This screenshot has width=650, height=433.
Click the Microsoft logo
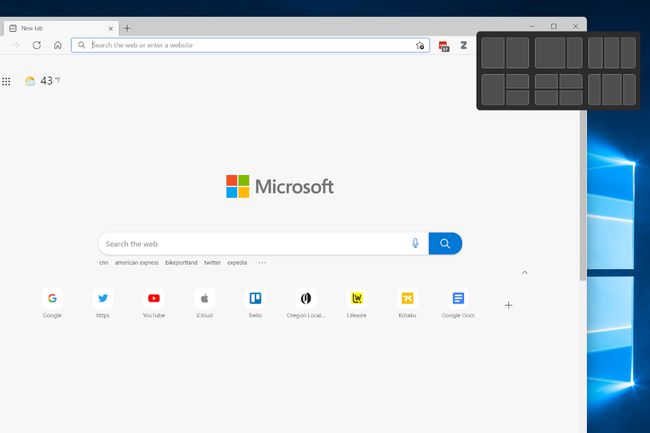pyautogui.click(x=279, y=186)
